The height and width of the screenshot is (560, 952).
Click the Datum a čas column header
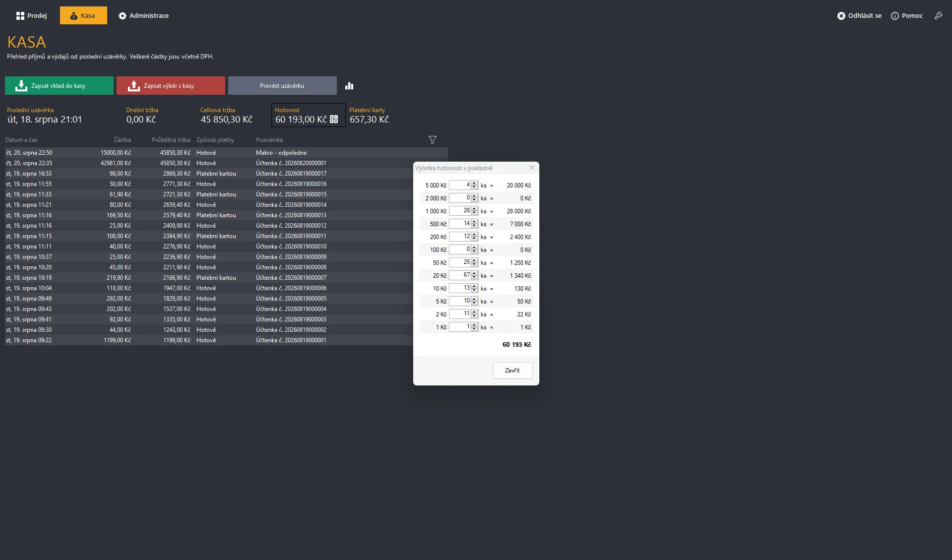[21, 140]
